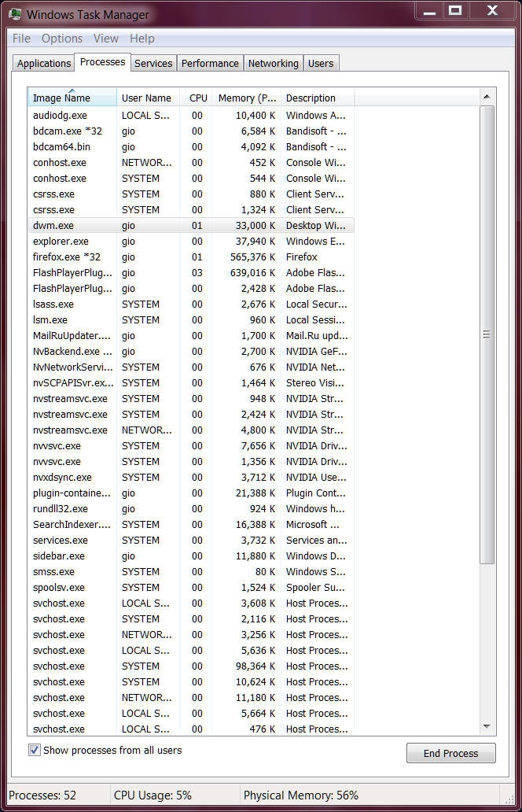Select the services.exe process
522x812 pixels.
191,540
